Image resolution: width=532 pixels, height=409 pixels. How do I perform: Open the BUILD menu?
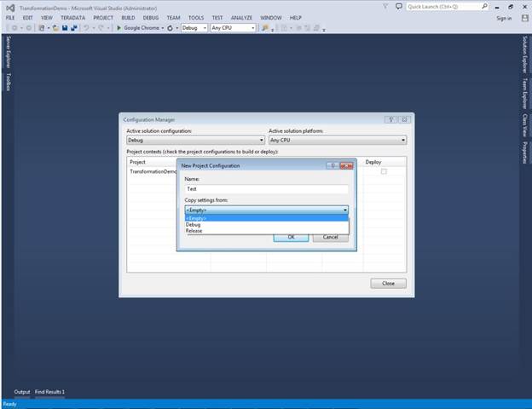coord(128,18)
